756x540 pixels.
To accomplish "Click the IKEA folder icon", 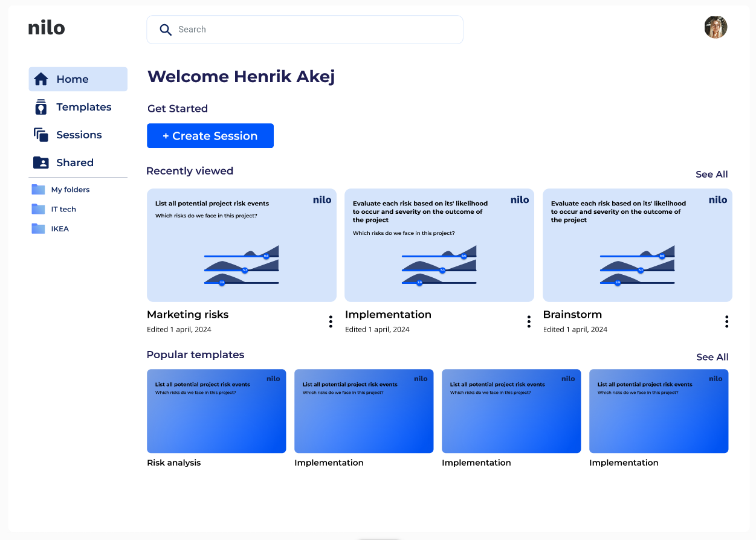I will pos(38,229).
